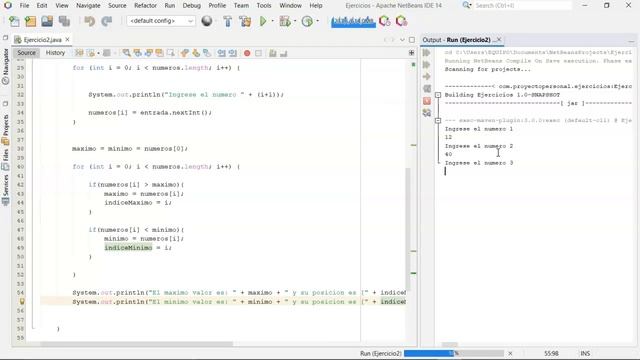
Task: Open the Run Project dropdown arrow
Action: pyautogui.click(x=273, y=21)
